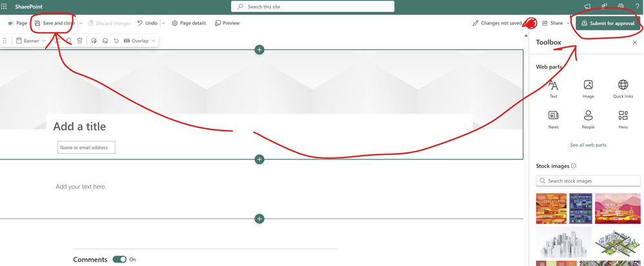644x266 pixels.
Task: Add an Image web part from Toolbox
Action: 588,89
